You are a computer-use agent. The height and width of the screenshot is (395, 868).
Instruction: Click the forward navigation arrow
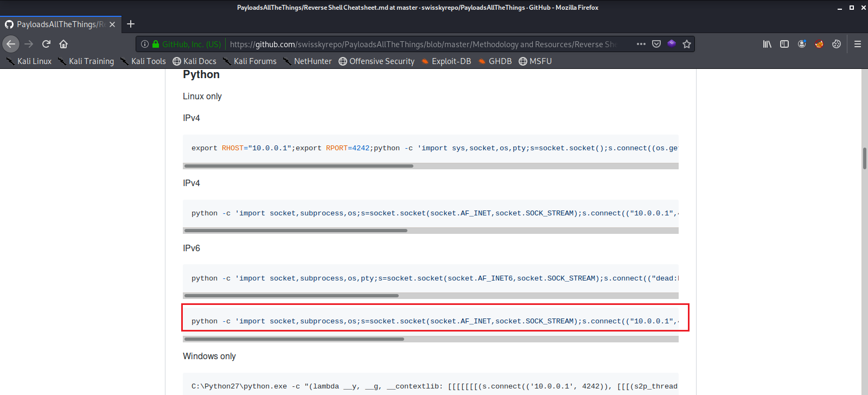29,44
